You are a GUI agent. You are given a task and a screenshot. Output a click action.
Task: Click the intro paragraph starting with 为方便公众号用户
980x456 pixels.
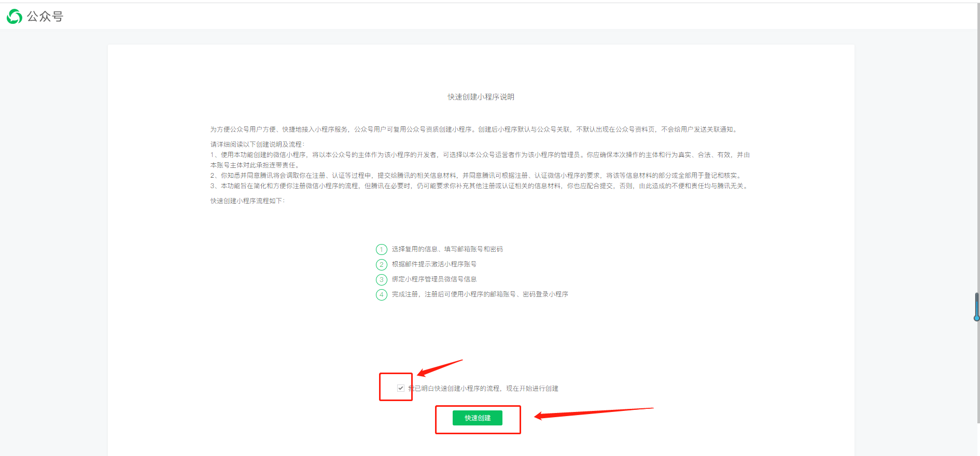474,130
